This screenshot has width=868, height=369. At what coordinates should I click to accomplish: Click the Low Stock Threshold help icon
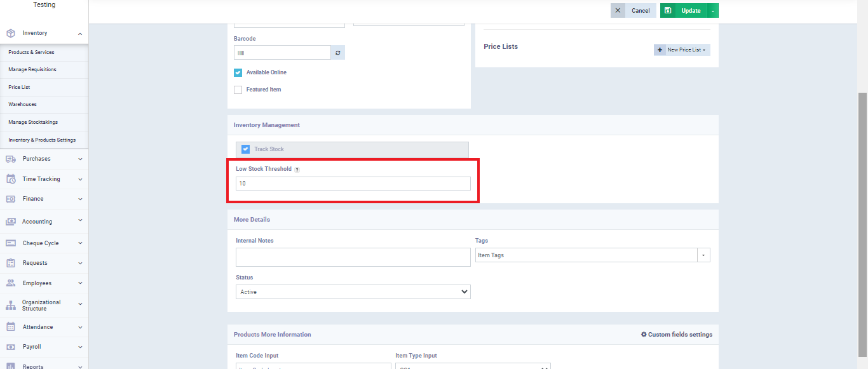(297, 170)
